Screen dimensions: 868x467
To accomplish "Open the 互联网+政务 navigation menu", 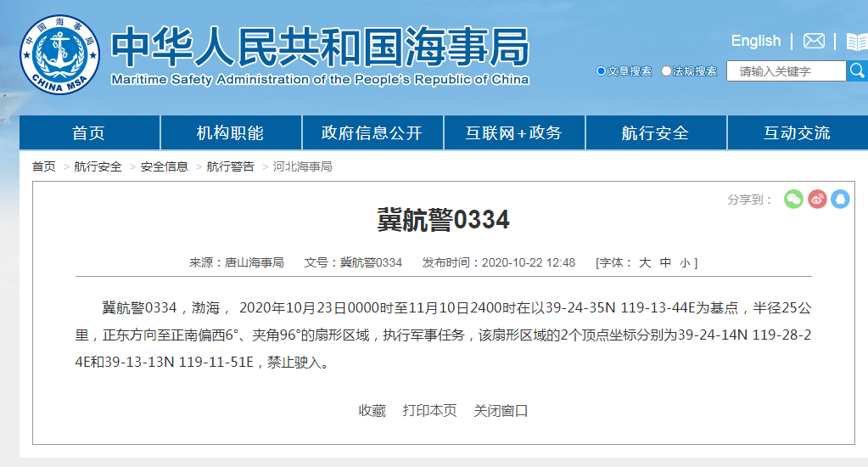I will click(513, 133).
